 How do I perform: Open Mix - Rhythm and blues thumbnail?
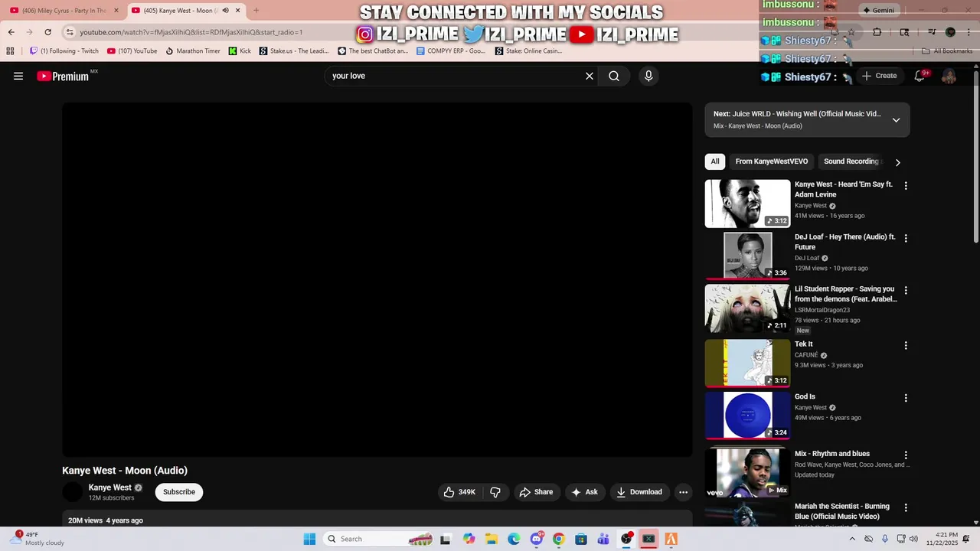[747, 472]
